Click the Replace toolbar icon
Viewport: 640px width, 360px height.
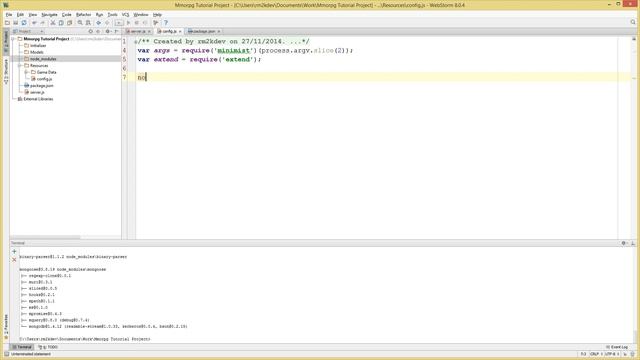88,23
